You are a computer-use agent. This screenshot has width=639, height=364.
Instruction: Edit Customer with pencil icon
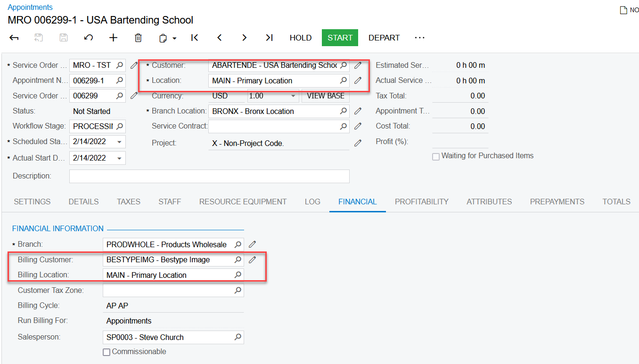(358, 65)
